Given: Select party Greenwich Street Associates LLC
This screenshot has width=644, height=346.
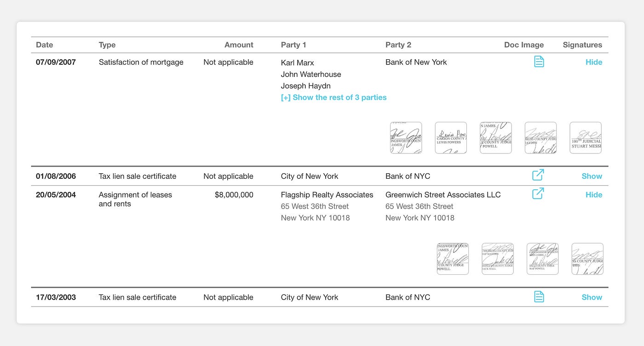Looking at the screenshot, I should [x=443, y=194].
